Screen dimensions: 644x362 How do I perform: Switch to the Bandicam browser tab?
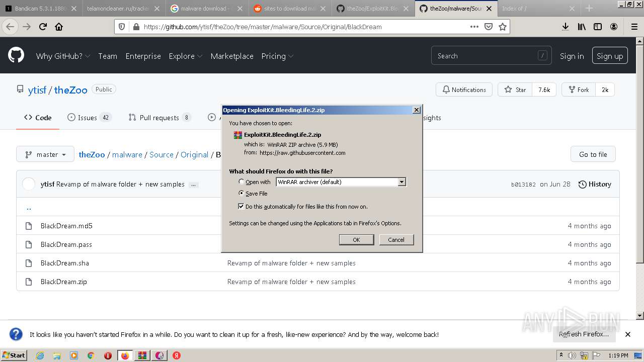[x=41, y=9]
